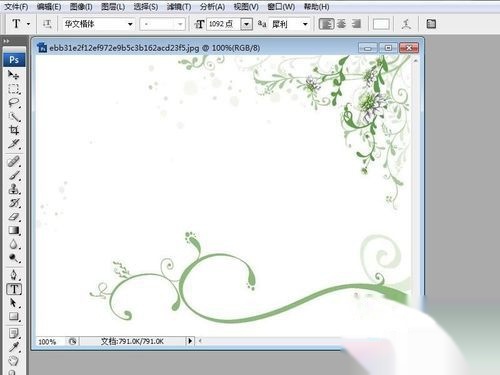Open the 图层(L) menu

pyautogui.click(x=113, y=7)
